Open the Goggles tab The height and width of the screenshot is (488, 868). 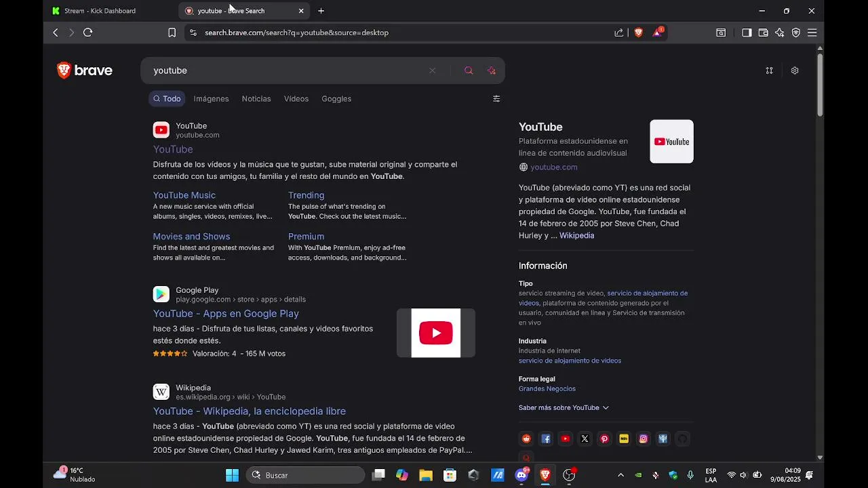[x=336, y=99]
